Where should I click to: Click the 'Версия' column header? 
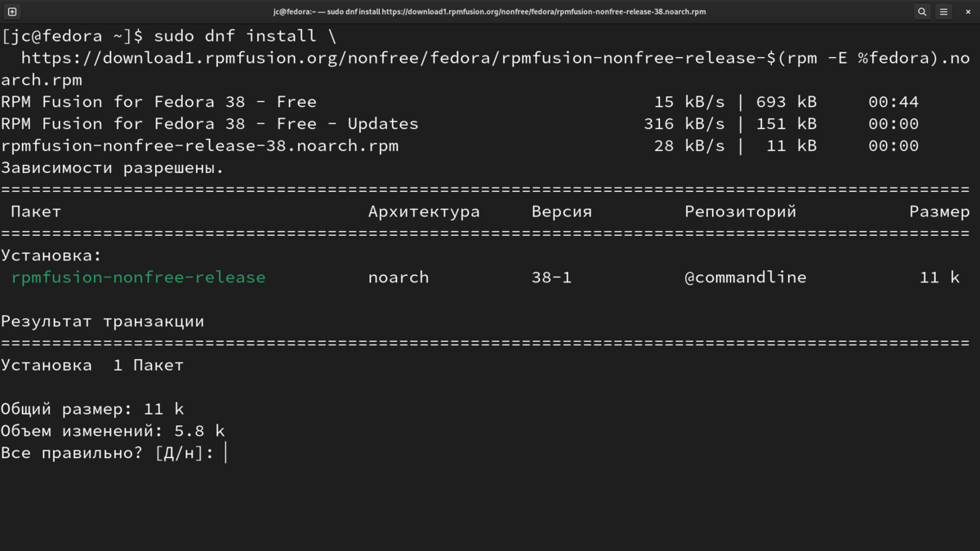click(562, 211)
